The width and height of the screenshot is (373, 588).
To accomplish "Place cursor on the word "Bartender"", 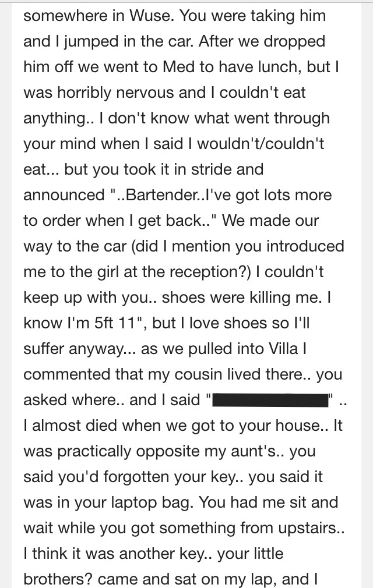I will click(x=162, y=195).
